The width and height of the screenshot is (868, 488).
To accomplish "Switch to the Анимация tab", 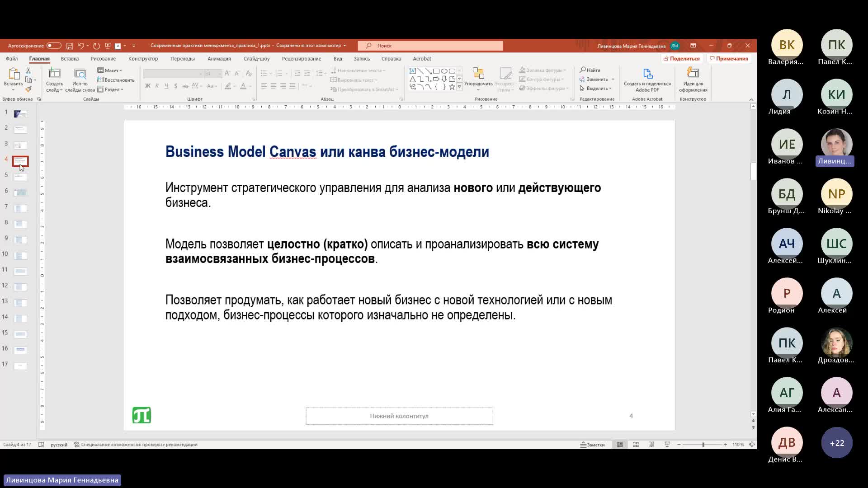I will [x=219, y=59].
